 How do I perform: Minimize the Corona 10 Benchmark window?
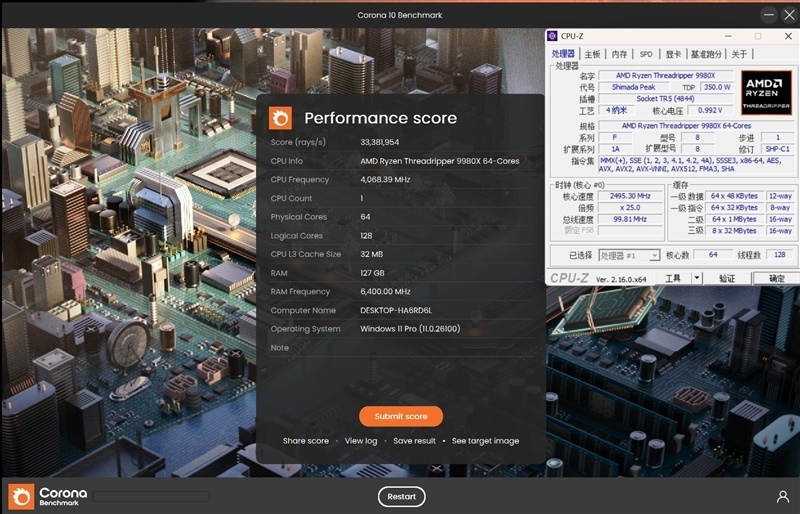click(x=767, y=14)
